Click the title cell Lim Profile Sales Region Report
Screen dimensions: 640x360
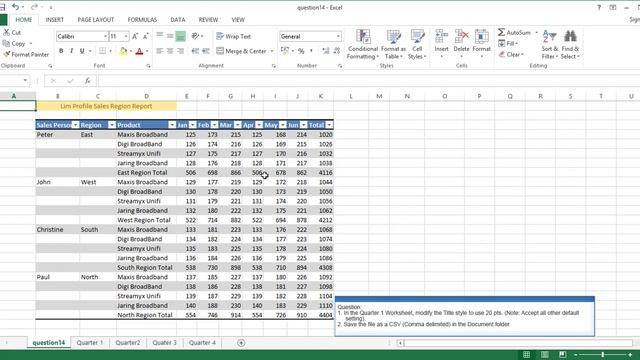point(106,106)
